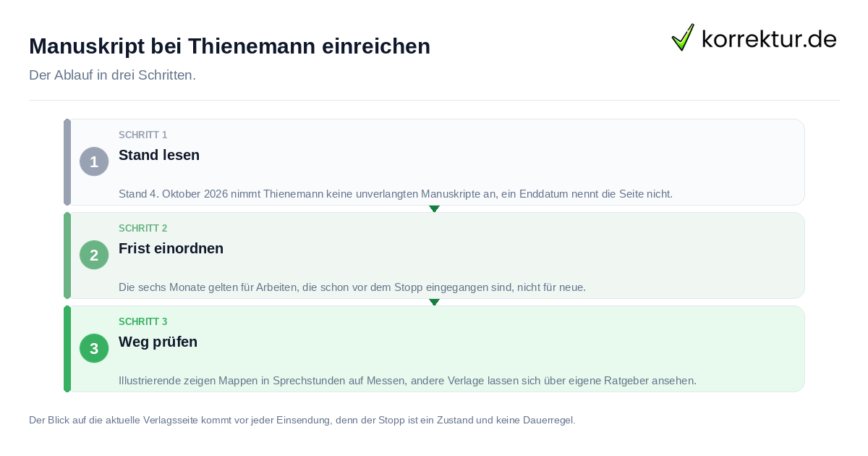Click the 'Weg prüfen' title
This screenshot has height=456, width=868.
(158, 342)
